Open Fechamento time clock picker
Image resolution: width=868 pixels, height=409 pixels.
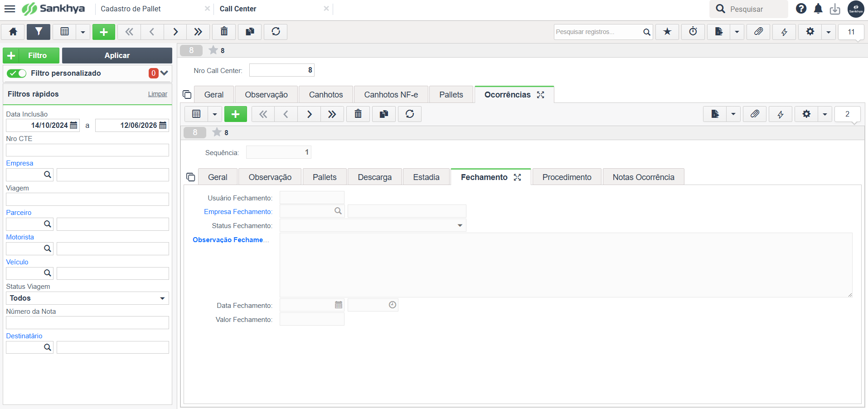[393, 305]
